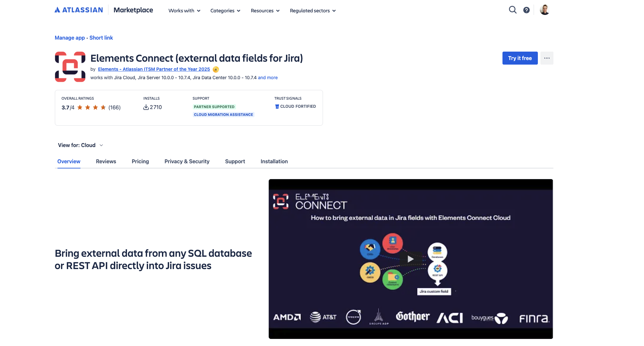
Task: Click the partner badge icon beside vendor name
Action: click(x=216, y=69)
